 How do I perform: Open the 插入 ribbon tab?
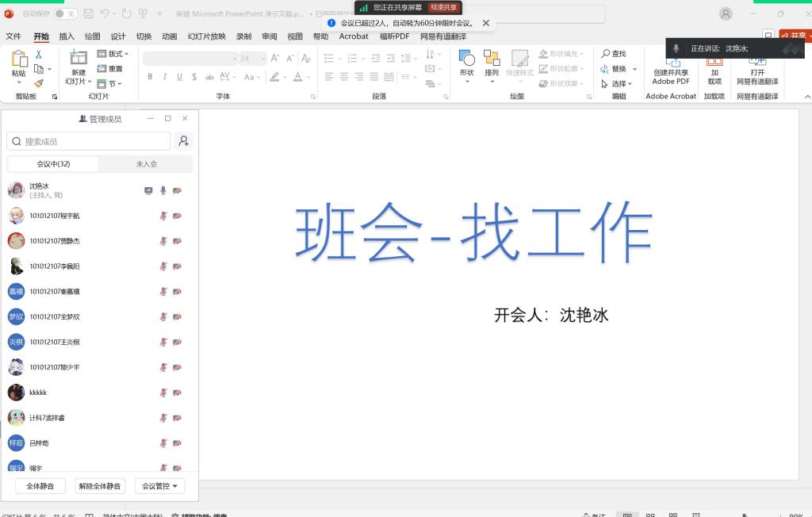coord(67,36)
